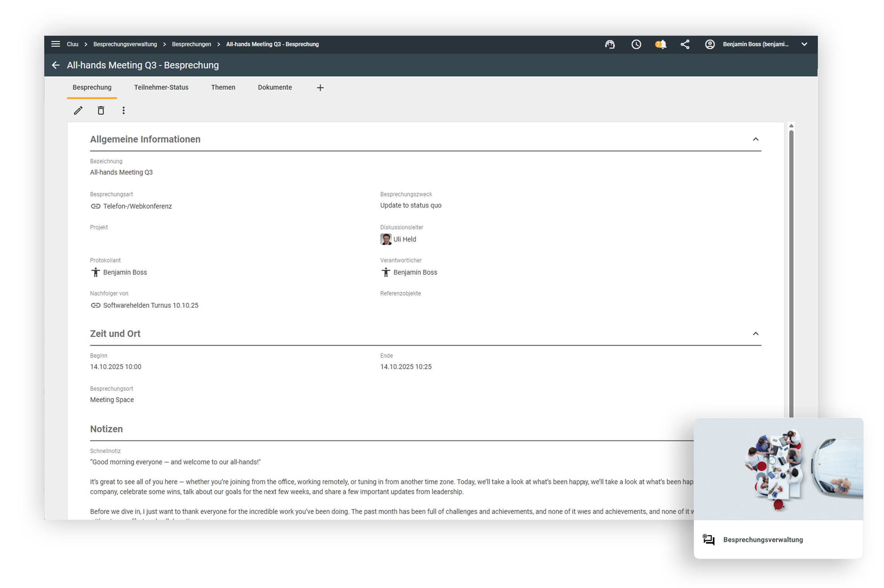Click Besprechungsverwaltung breadcrumb link

pos(125,44)
